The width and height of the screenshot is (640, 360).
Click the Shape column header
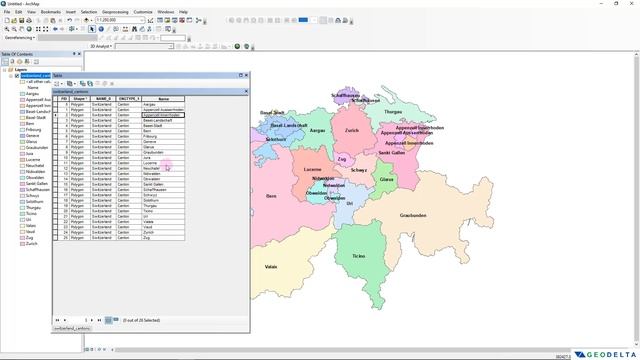pos(80,99)
